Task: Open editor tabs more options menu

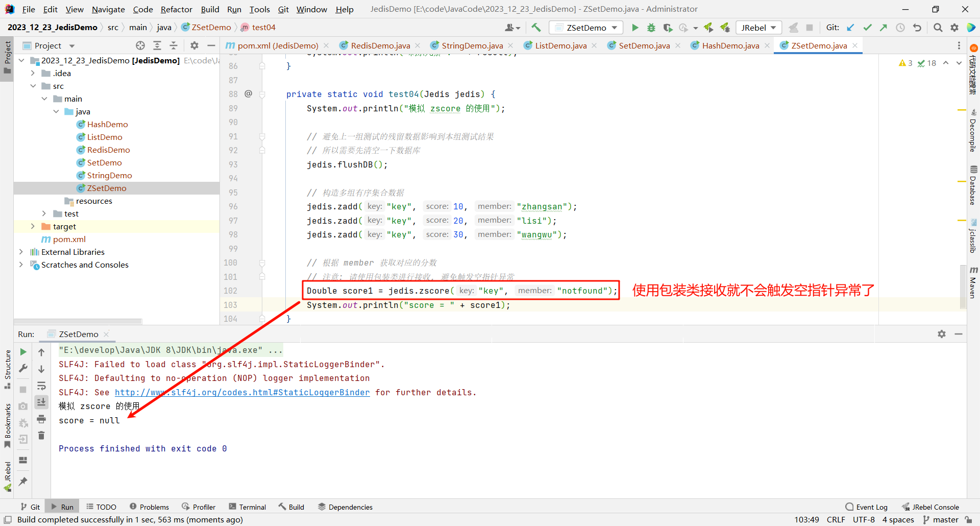Action: tap(959, 45)
